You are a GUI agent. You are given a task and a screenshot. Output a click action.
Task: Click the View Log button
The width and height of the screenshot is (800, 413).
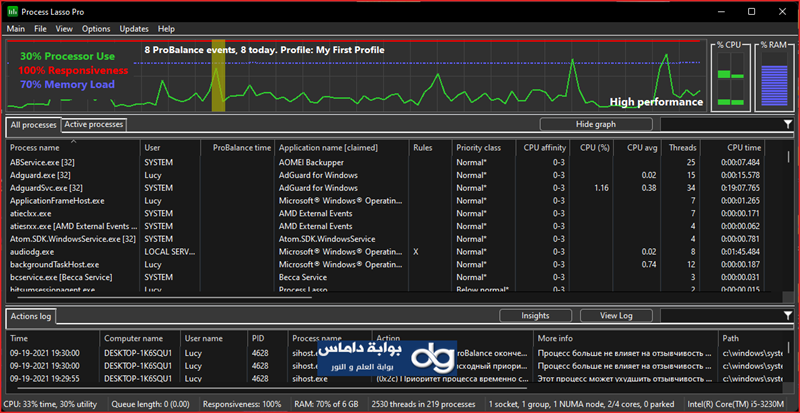[x=616, y=315]
